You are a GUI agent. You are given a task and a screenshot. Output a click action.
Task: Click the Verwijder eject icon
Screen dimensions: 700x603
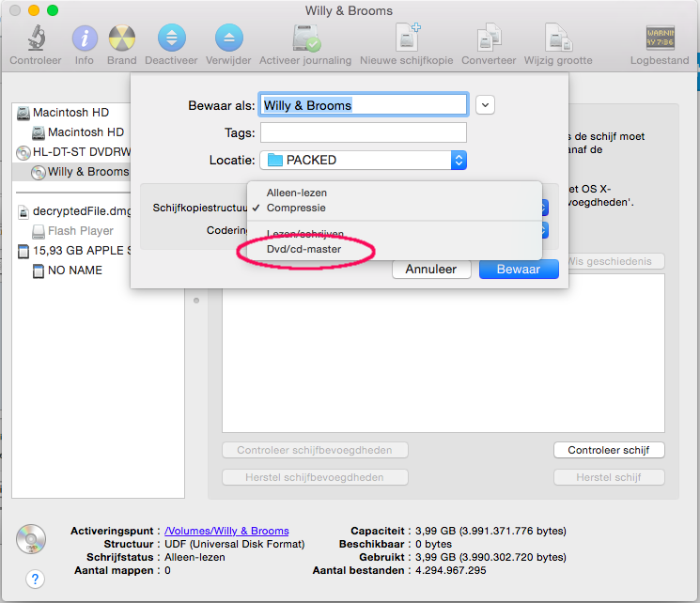(229, 39)
